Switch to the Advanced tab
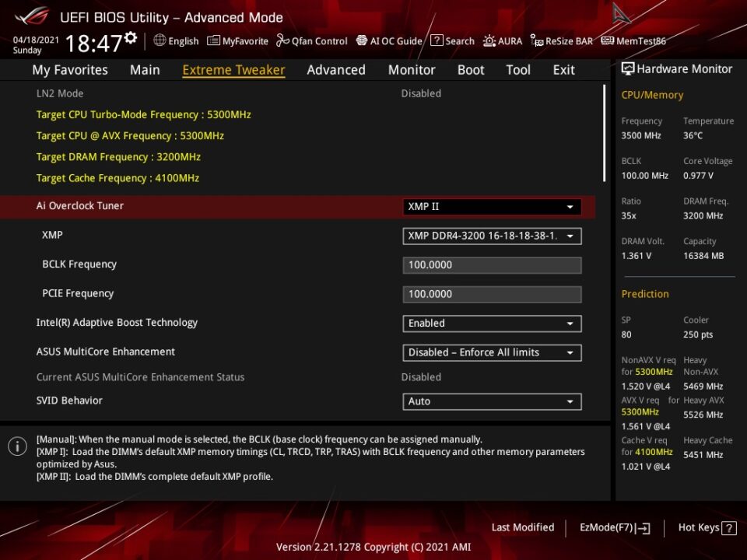The width and height of the screenshot is (747, 560). click(335, 70)
